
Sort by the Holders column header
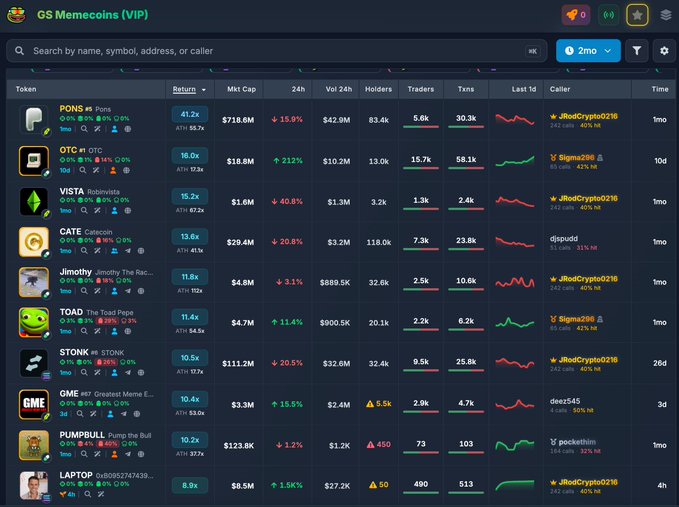pyautogui.click(x=378, y=89)
